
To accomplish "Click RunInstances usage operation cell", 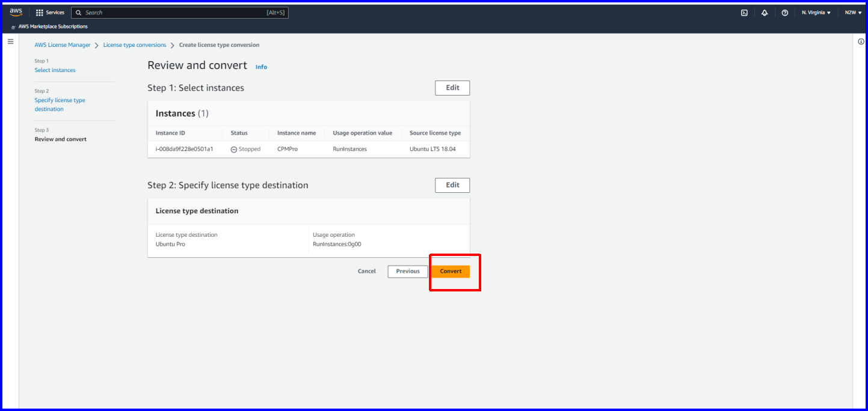I will coord(349,149).
